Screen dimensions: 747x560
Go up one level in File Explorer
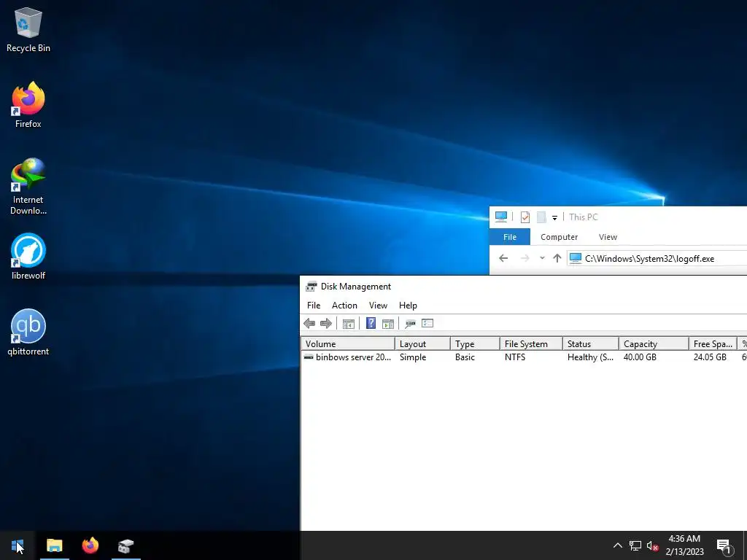tap(557, 258)
